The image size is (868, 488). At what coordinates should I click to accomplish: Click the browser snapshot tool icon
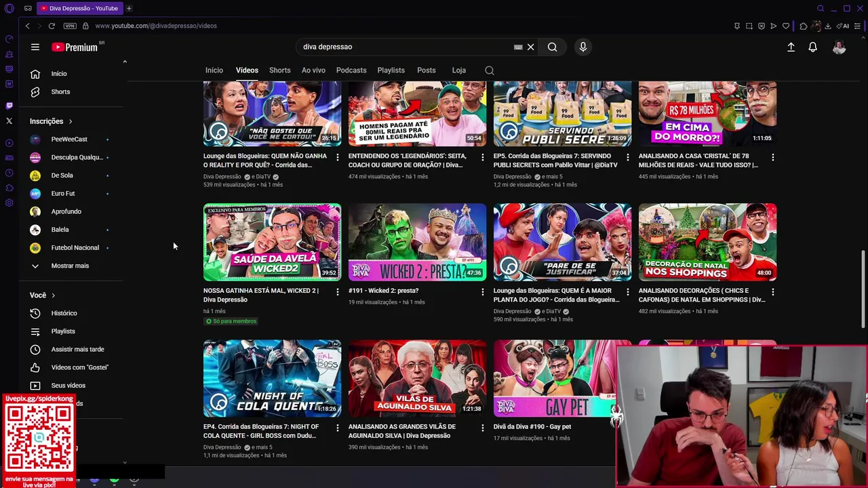point(749,26)
